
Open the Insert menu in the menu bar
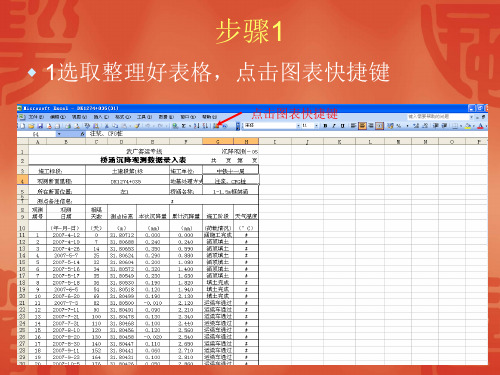coord(101,117)
